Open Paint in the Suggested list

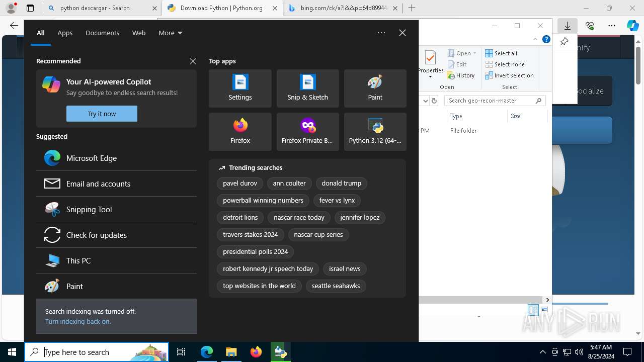116,286
